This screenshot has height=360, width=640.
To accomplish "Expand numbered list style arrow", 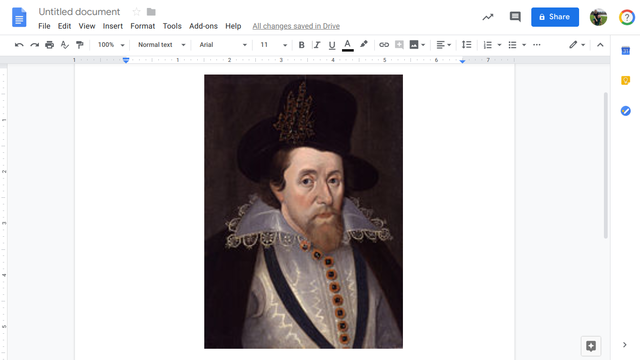I will [499, 45].
